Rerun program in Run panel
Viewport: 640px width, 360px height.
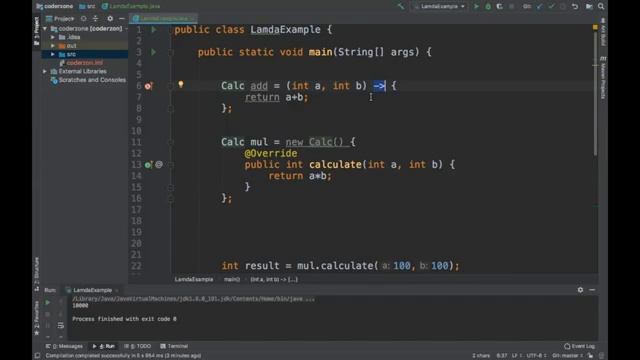[x=47, y=303]
